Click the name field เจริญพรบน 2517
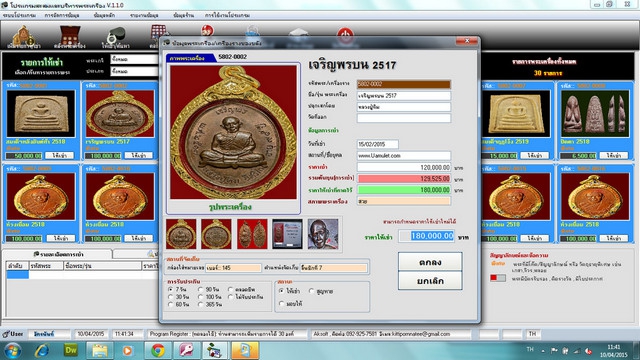640x360 pixels. [x=404, y=96]
